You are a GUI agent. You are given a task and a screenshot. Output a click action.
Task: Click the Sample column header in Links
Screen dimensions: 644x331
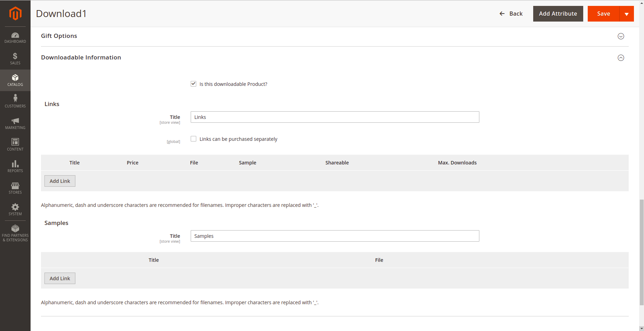(247, 163)
